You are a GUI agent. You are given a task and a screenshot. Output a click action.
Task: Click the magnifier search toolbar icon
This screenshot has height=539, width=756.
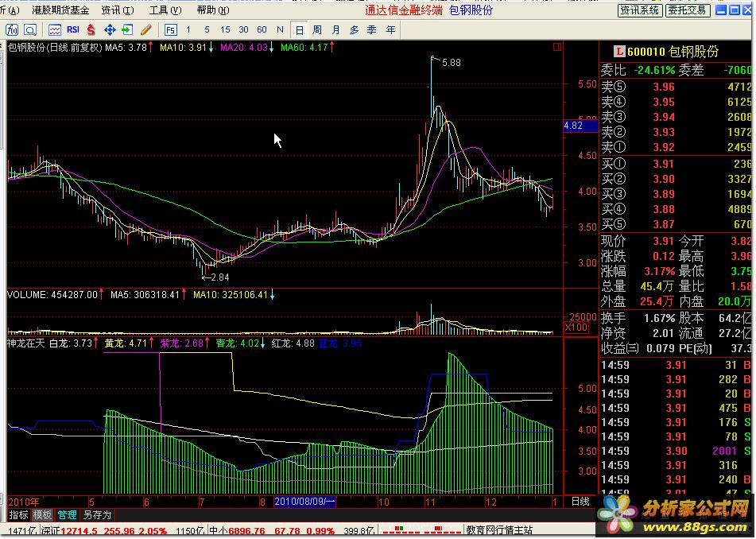pyautogui.click(x=30, y=30)
